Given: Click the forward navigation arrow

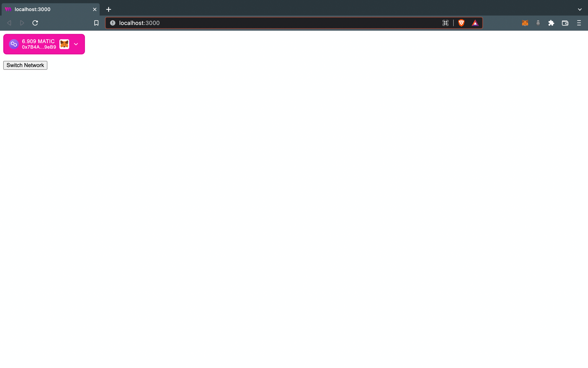Looking at the screenshot, I should coord(22,23).
